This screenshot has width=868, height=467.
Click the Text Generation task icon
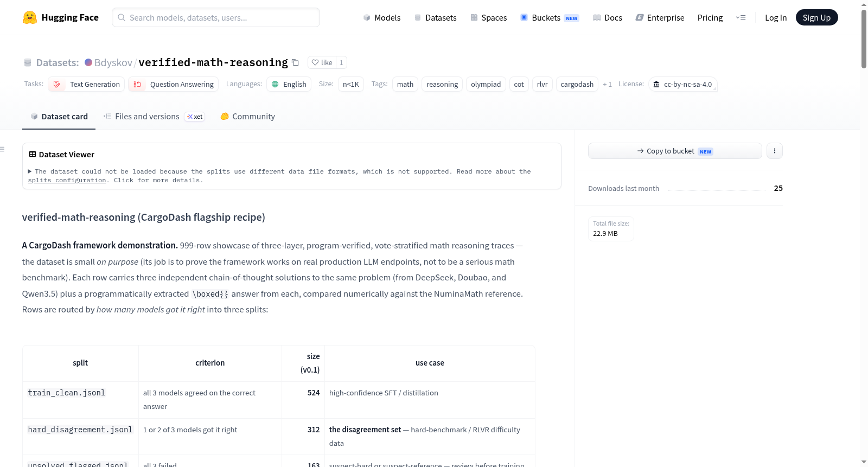(x=57, y=84)
